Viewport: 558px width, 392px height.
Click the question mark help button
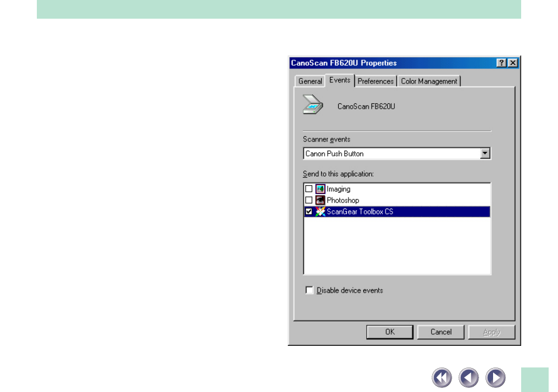(501, 63)
